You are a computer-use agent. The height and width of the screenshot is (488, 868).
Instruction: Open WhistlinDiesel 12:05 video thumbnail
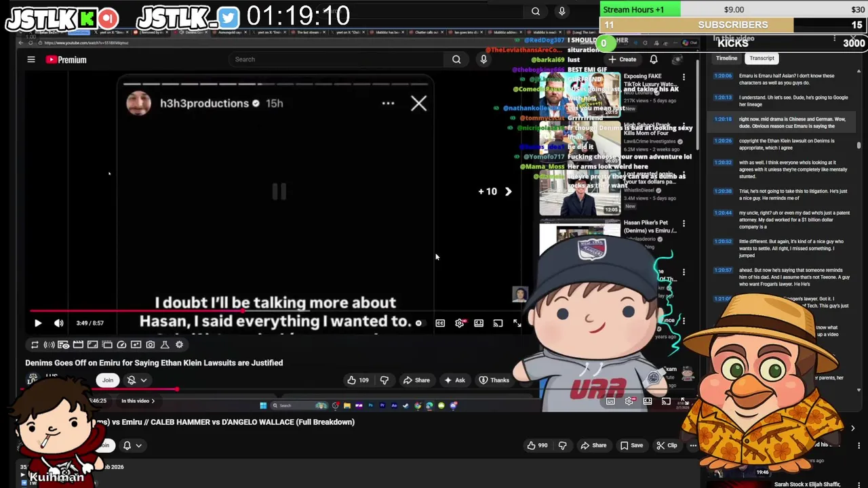[x=580, y=193]
